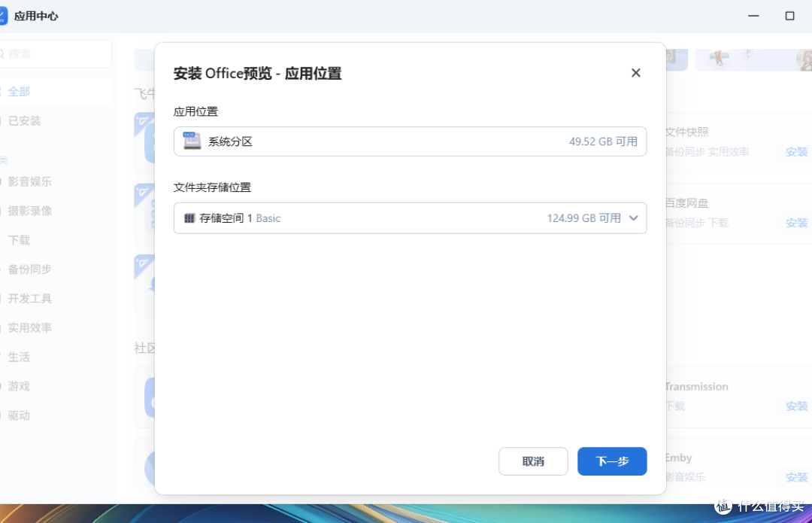Install the Transmission app
The width and height of the screenshot is (812, 523).
tap(796, 406)
